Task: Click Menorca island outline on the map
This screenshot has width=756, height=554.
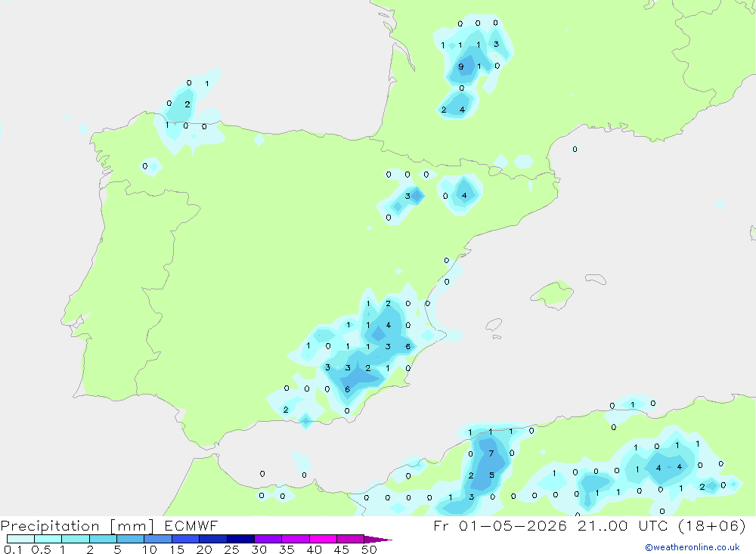Action: pyautogui.click(x=596, y=279)
